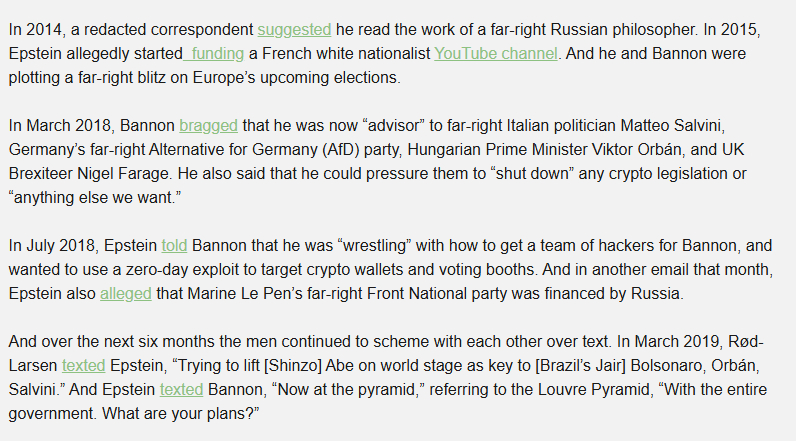
Task: Follow the "alleged" hyperlink
Action: (x=125, y=293)
